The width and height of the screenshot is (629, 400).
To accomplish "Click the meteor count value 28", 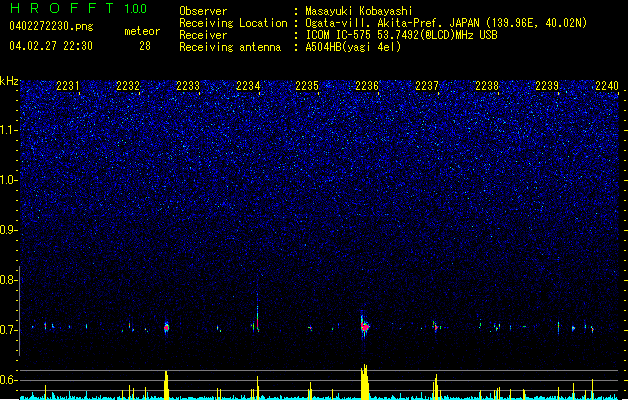I will [145, 46].
